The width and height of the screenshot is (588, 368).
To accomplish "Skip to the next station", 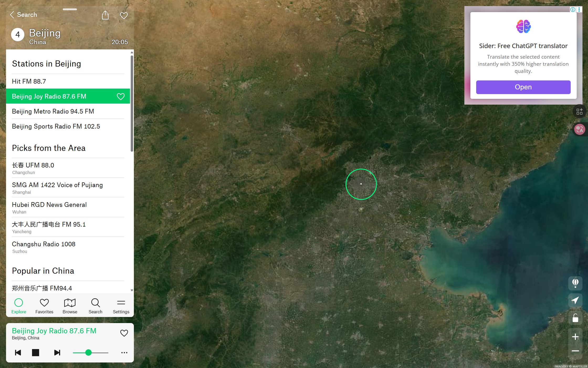I will (x=57, y=352).
